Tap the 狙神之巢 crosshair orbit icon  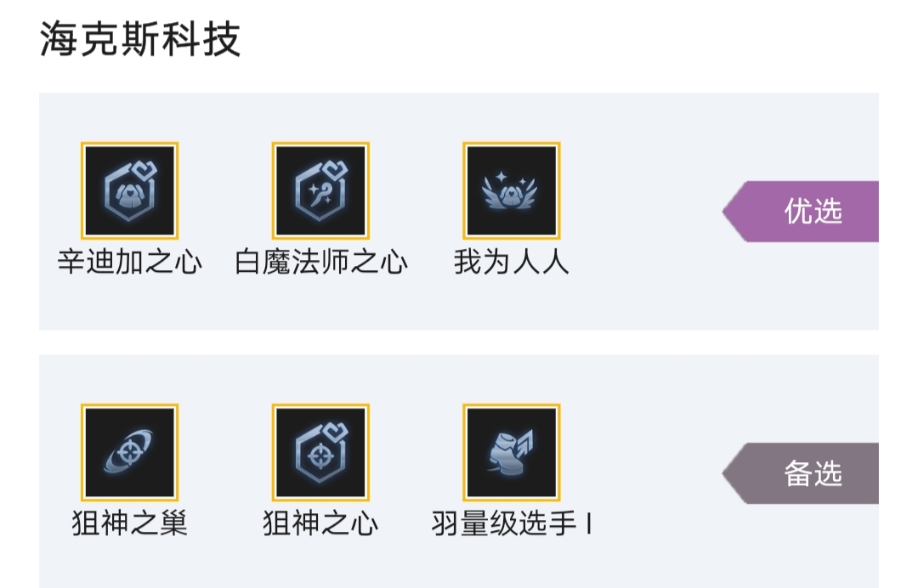tap(129, 452)
